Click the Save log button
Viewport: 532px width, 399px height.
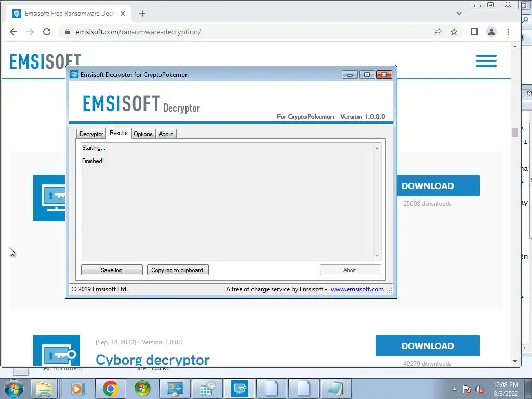112,270
